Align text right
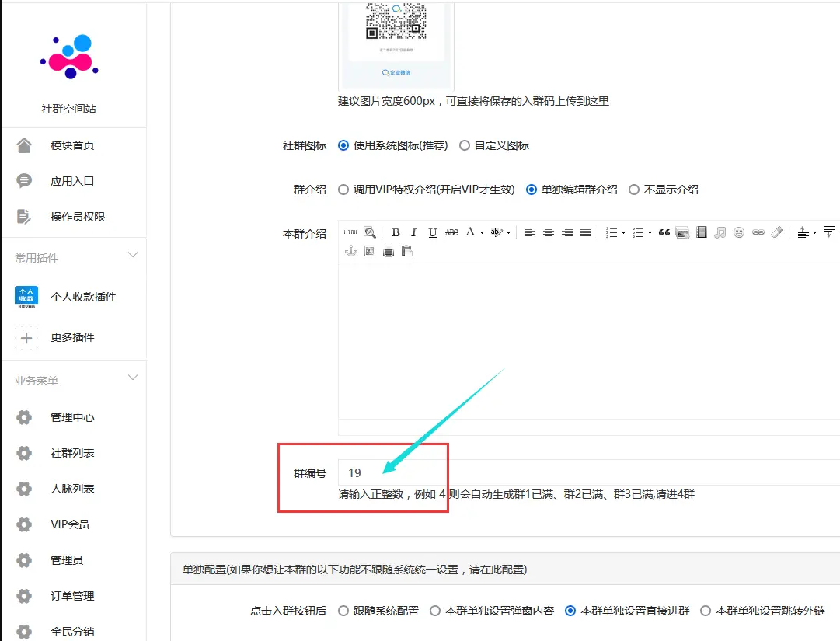840x641 pixels. coord(567,232)
